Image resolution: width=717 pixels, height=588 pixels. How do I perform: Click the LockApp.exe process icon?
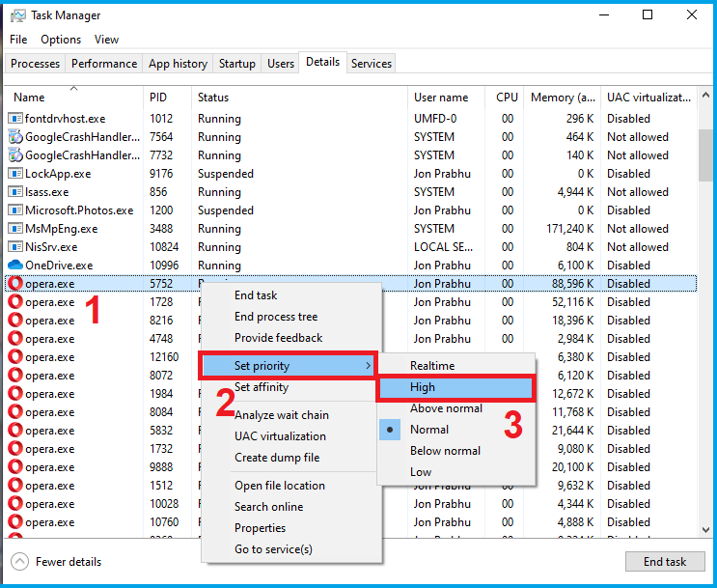pos(15,174)
